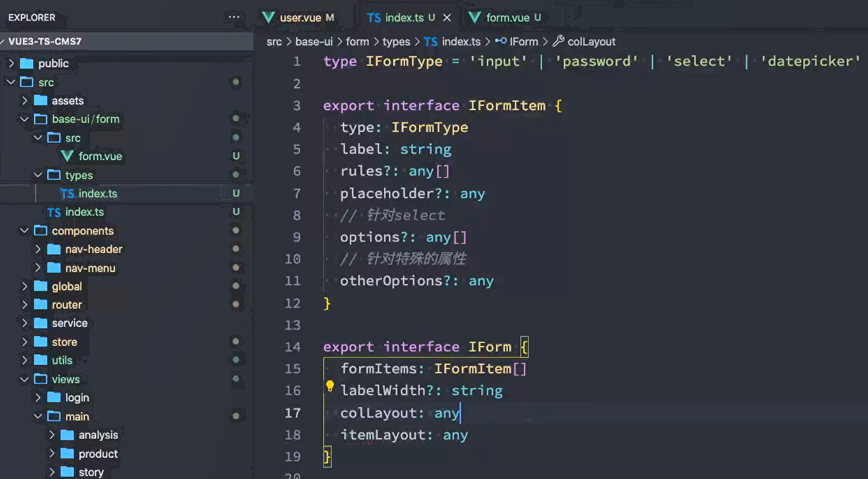Open index.ts under the base-ui/form folder
The width and height of the screenshot is (868, 479).
tap(84, 212)
